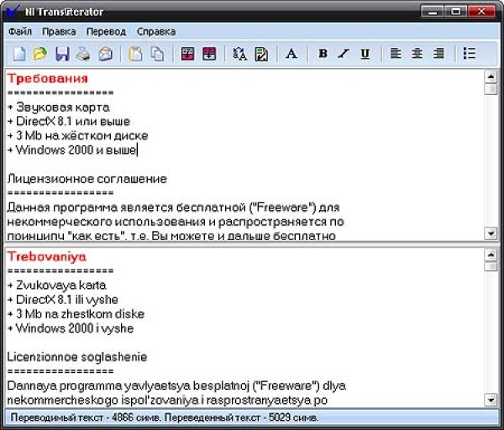Create a new document with toolbar icon
The width and height of the screenshot is (504, 430).
tap(18, 54)
